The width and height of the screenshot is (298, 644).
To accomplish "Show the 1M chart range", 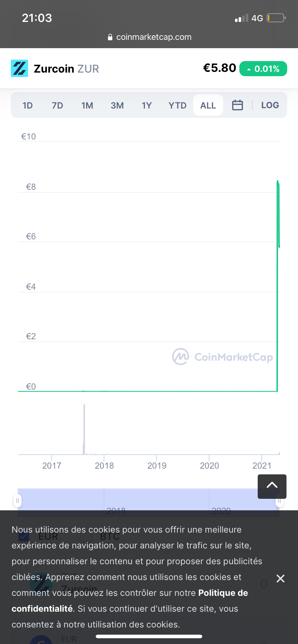I will [x=87, y=105].
